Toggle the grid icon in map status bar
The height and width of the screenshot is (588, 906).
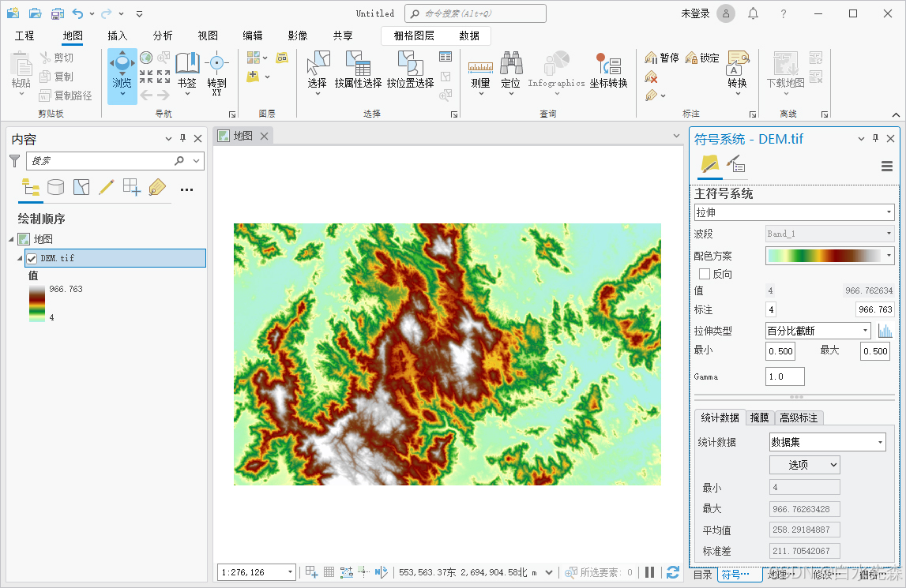click(x=329, y=572)
